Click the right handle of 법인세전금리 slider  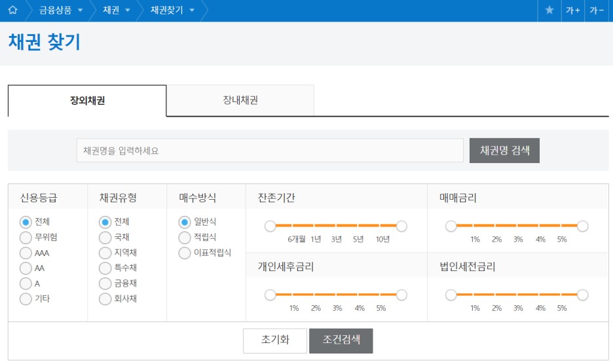tap(582, 295)
